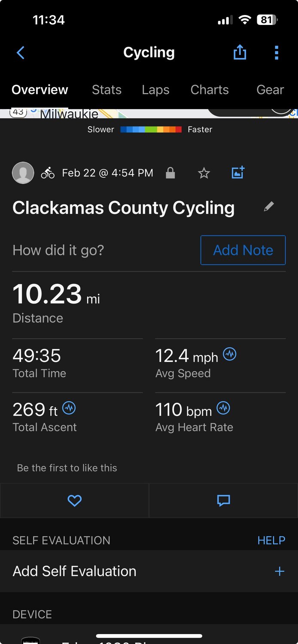Toggle the privacy lock

[170, 173]
